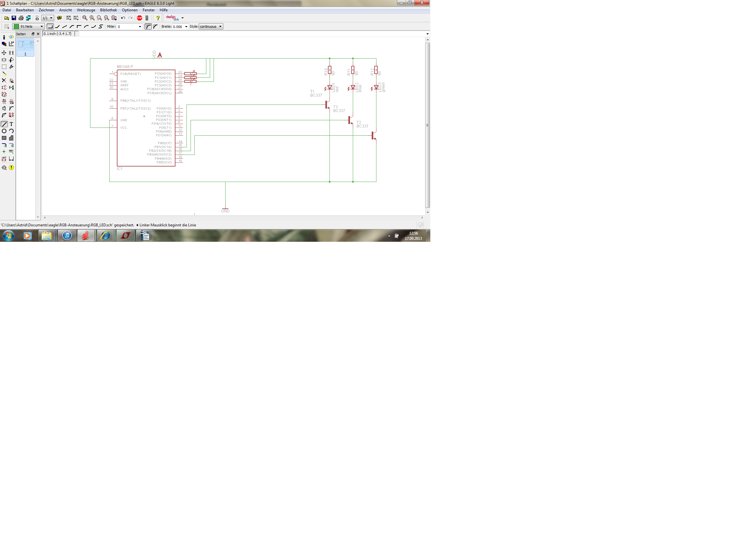The width and height of the screenshot is (756, 544).
Task: Print the schematic using the printer icon
Action: point(21,18)
